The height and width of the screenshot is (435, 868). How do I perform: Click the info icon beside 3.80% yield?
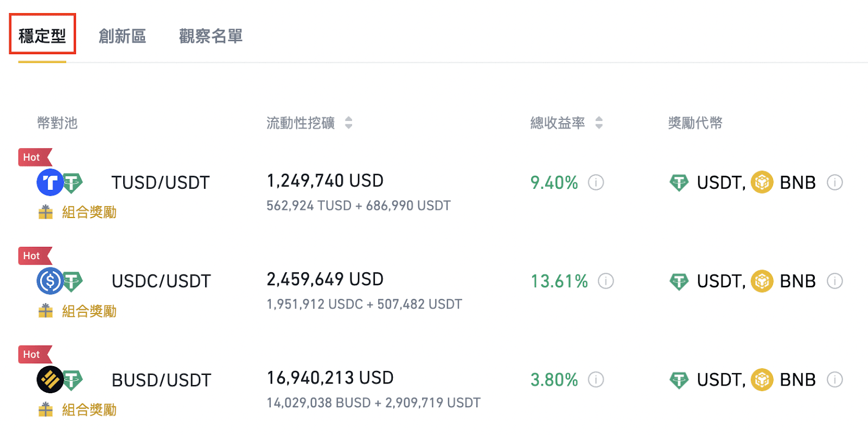(596, 380)
